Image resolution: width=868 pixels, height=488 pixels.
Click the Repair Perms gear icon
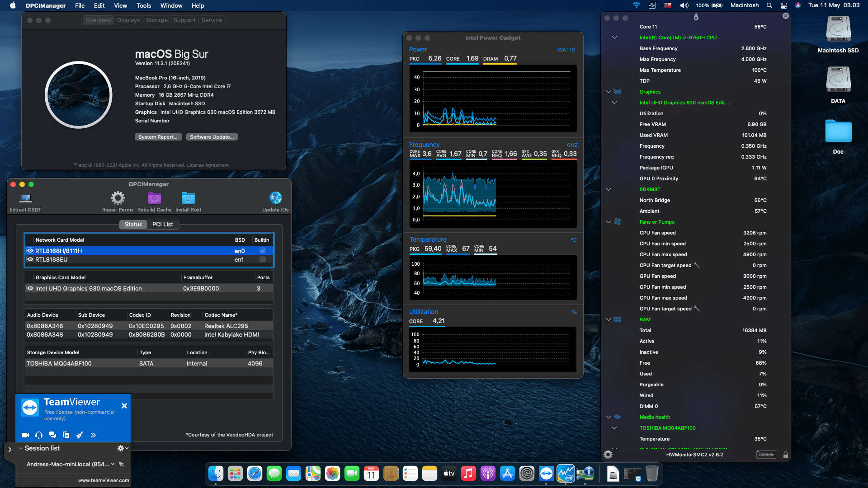coord(118,198)
